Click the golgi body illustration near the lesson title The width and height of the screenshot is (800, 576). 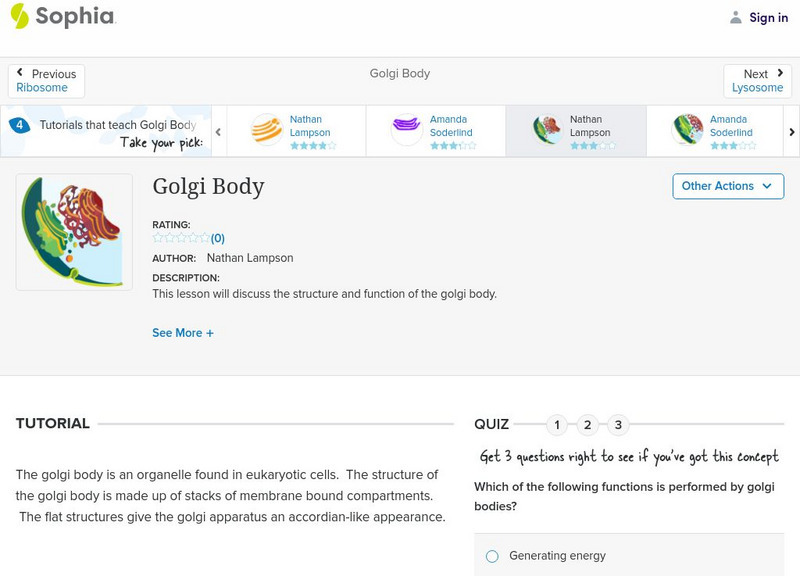(74, 231)
